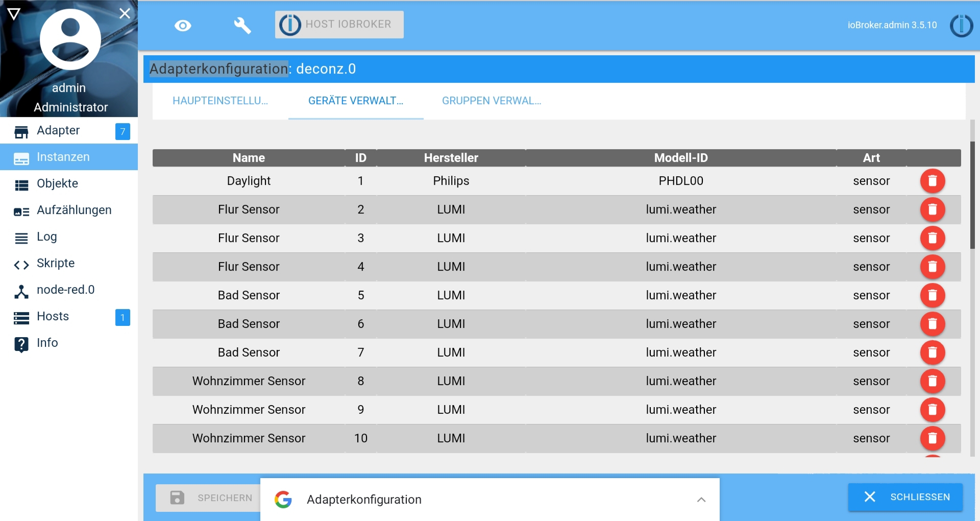Click the PHDL00 model cell
This screenshot has width=980, height=521.
(x=681, y=181)
